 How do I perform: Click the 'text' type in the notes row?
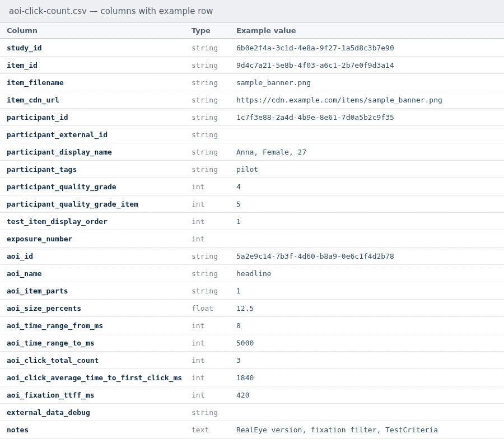coord(200,430)
